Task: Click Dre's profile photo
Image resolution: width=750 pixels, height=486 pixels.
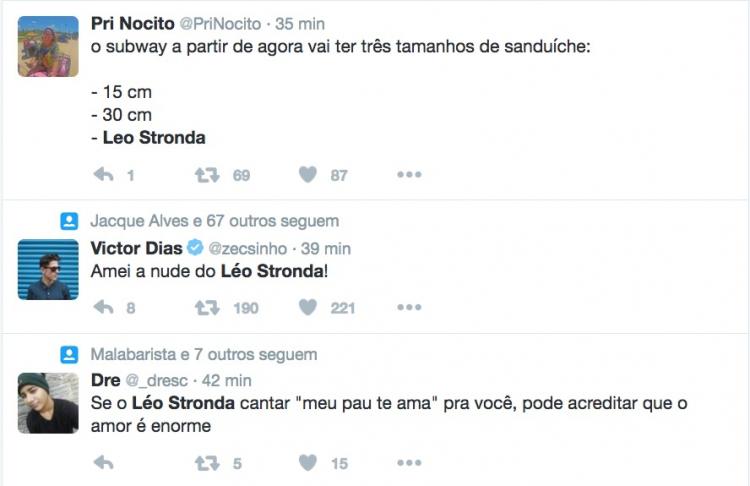Action: tap(48, 403)
